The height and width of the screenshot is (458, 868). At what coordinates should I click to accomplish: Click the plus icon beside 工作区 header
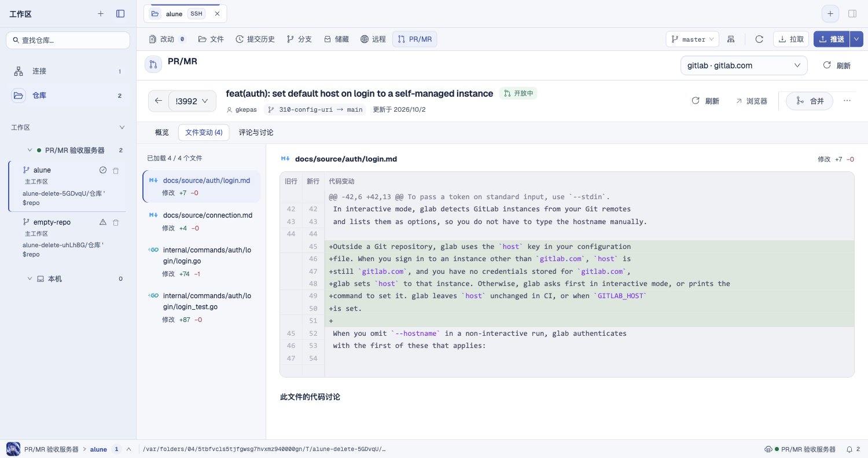(101, 13)
